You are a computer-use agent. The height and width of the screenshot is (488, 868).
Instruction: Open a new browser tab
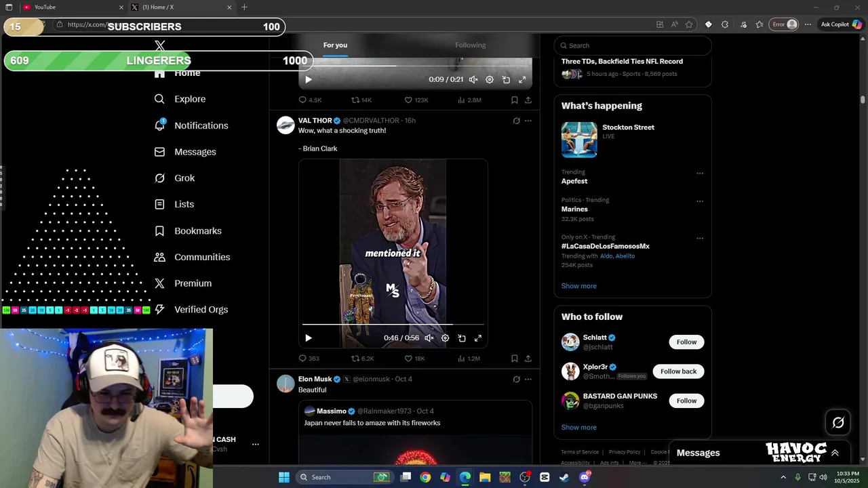[244, 7]
